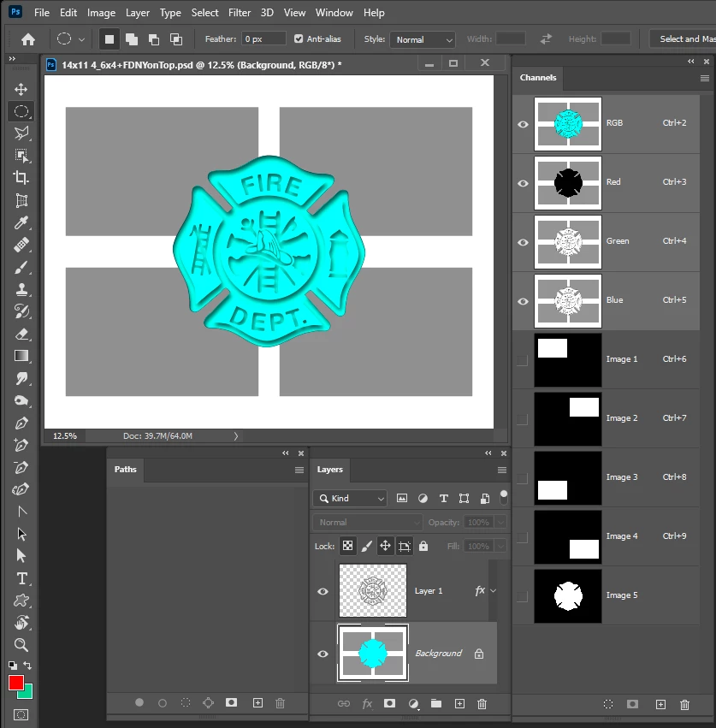Delete current channel with trash icon
The height and width of the screenshot is (728, 716).
684,704
